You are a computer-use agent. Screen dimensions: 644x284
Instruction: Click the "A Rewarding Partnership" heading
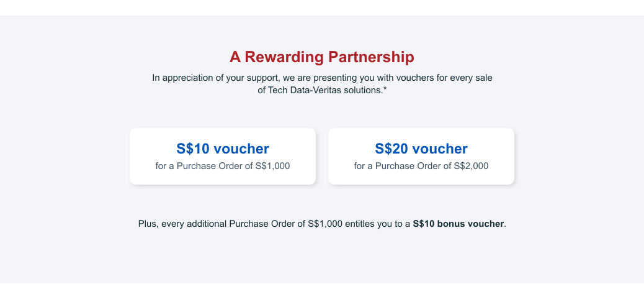click(321, 57)
